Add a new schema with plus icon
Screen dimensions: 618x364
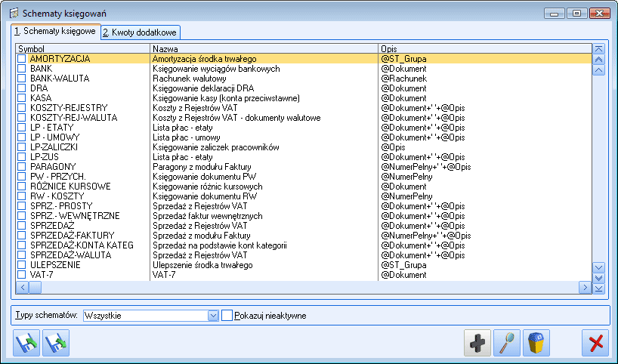click(x=477, y=342)
